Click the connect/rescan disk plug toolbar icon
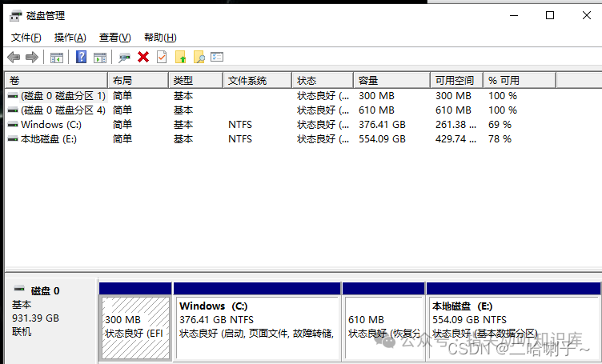This screenshot has width=602, height=364. 124,58
